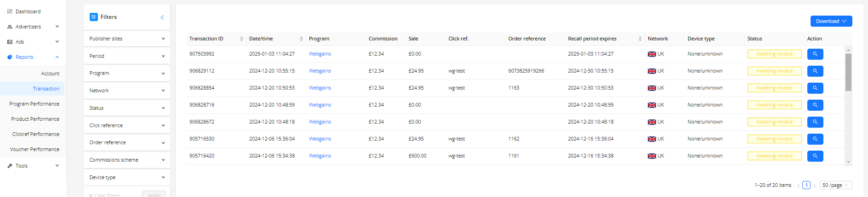Sort by Recall period expires arrows

640,39
